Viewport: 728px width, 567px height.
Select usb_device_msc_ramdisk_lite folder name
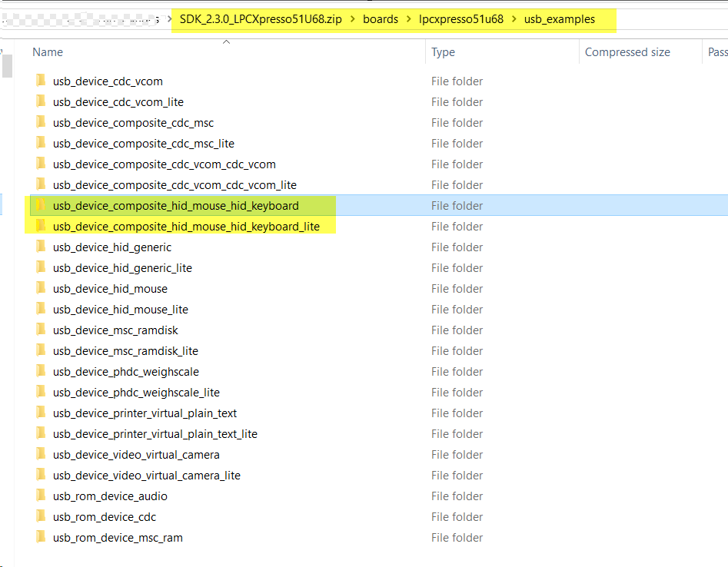[x=125, y=351]
